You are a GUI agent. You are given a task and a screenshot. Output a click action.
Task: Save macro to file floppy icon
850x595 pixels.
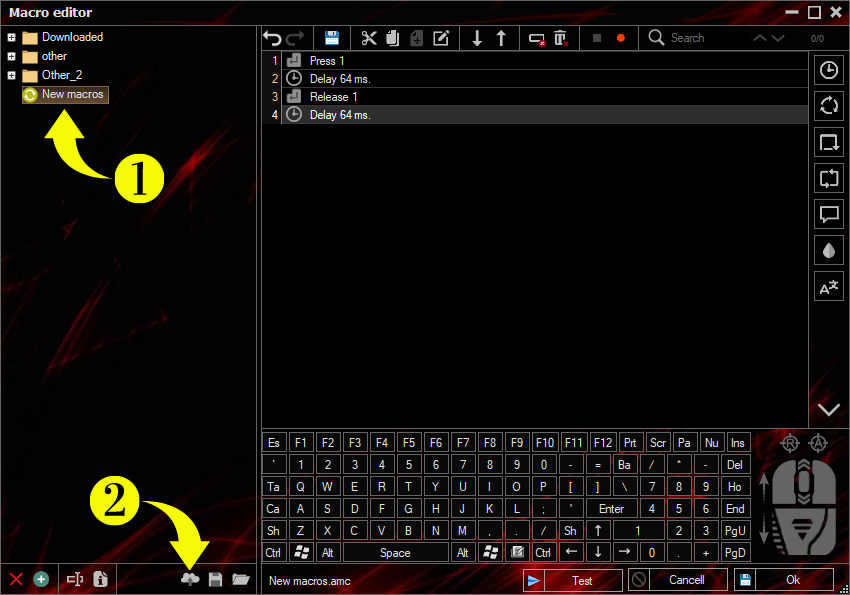coord(215,579)
